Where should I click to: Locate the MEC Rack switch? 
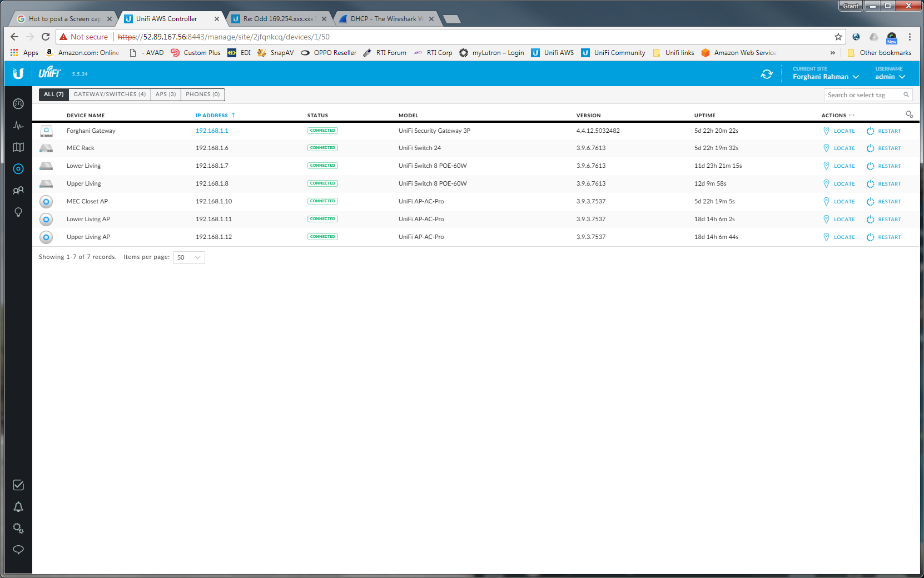839,148
